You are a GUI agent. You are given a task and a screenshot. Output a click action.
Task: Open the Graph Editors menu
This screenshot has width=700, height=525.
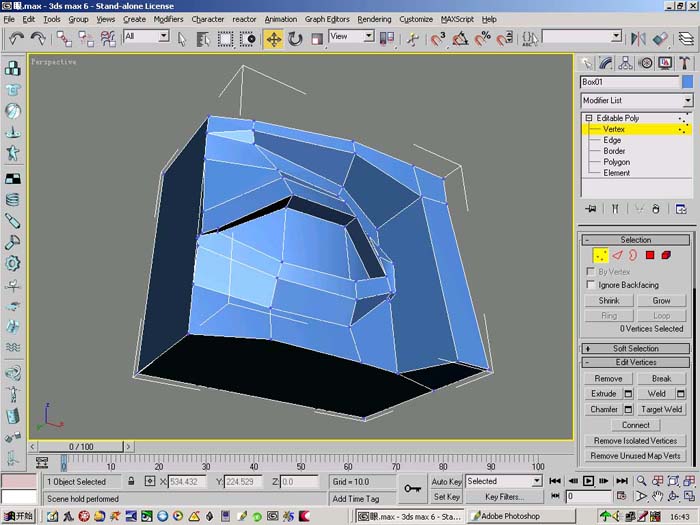click(x=327, y=19)
